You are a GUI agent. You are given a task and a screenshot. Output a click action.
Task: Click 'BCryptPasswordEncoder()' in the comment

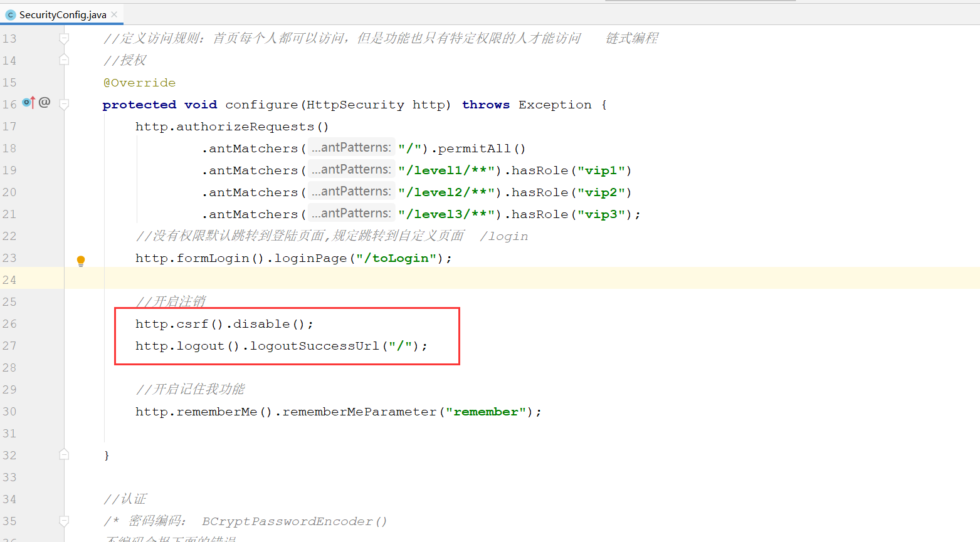(295, 521)
